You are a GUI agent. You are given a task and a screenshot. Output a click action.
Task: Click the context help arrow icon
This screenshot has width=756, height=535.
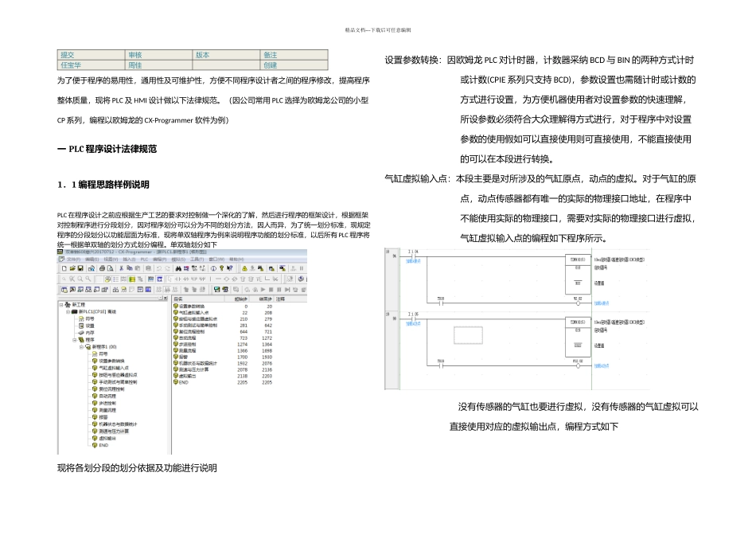click(229, 268)
